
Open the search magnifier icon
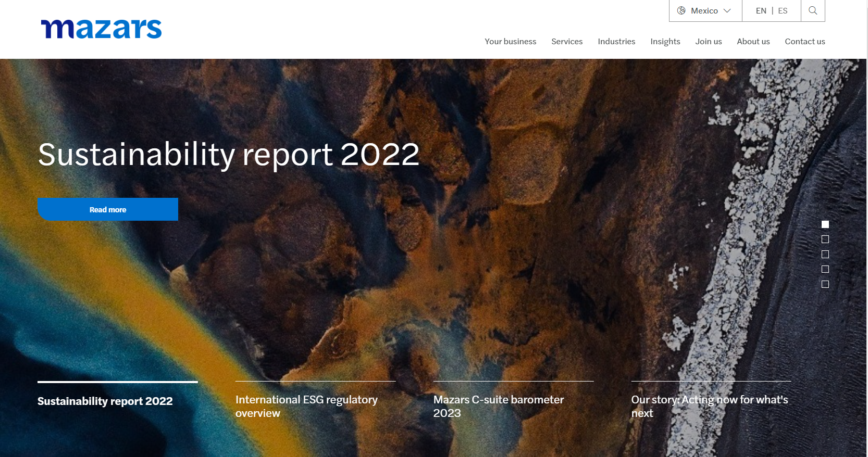click(x=813, y=10)
